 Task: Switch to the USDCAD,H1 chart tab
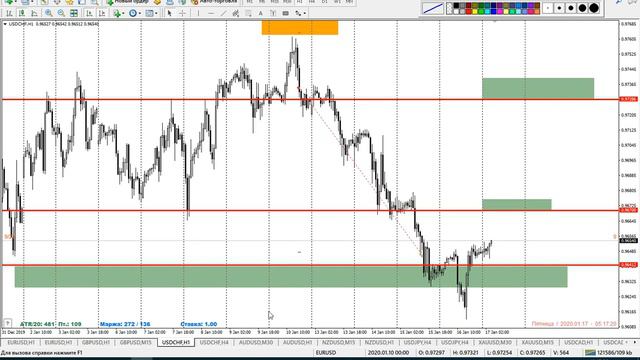click(578, 342)
